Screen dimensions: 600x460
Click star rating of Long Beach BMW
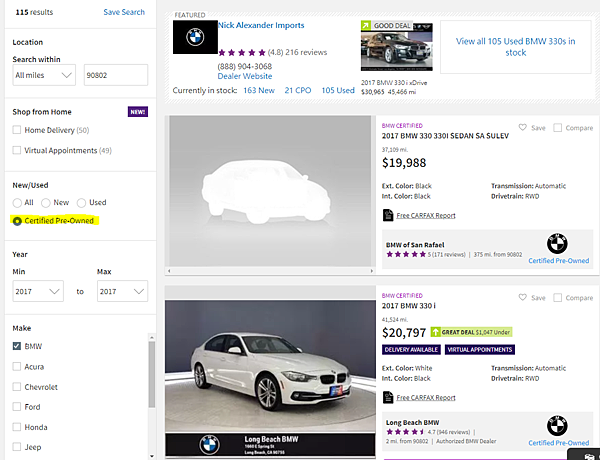[406, 432]
